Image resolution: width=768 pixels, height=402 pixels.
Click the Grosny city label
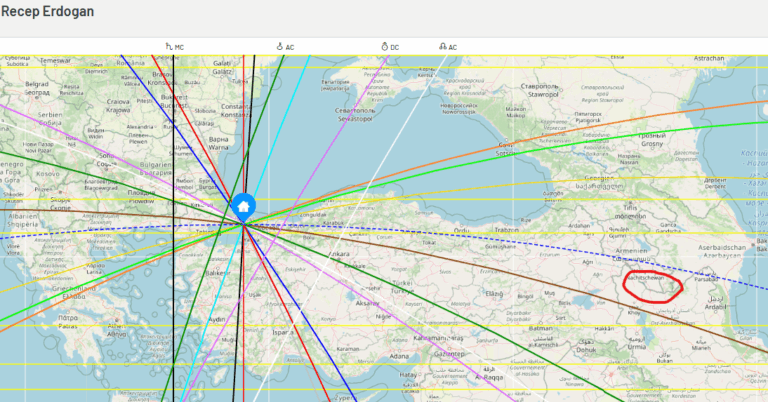pyautogui.click(x=652, y=144)
